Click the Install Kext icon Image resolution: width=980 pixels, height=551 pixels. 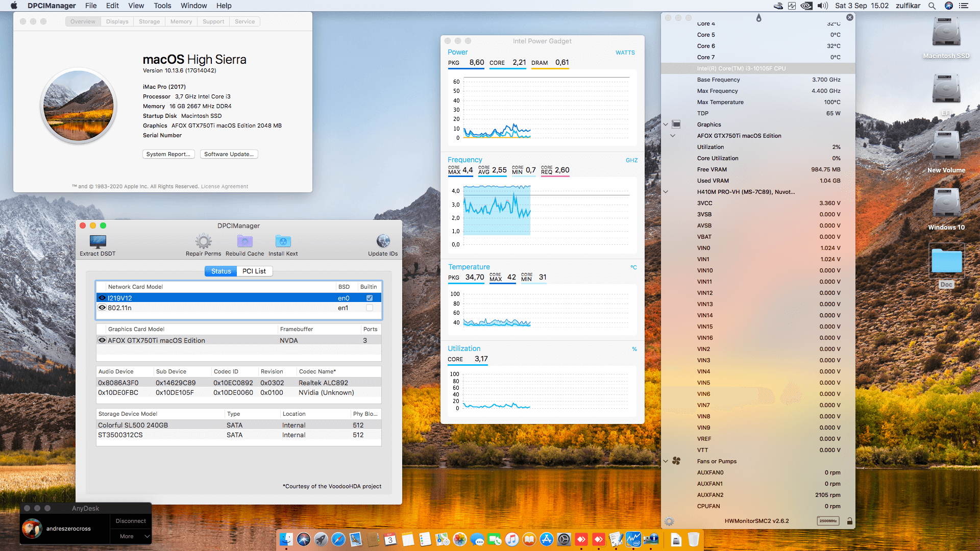(283, 241)
